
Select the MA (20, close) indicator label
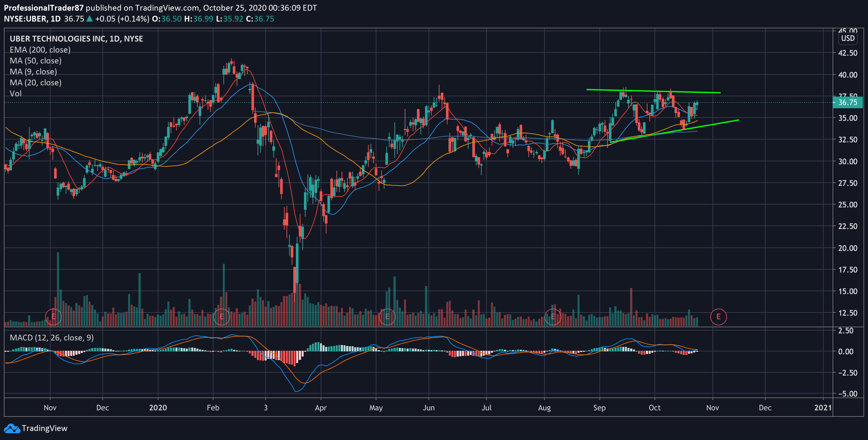point(35,82)
